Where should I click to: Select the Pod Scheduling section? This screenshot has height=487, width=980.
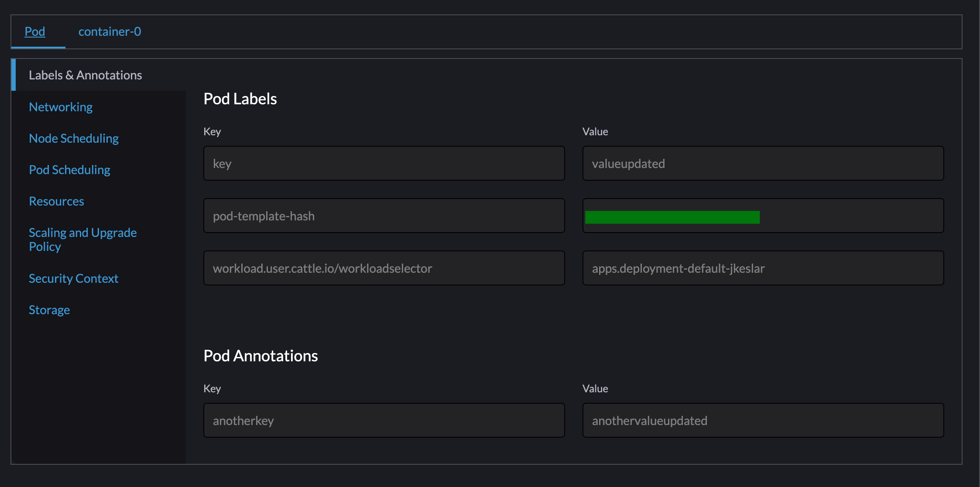coord(69,169)
